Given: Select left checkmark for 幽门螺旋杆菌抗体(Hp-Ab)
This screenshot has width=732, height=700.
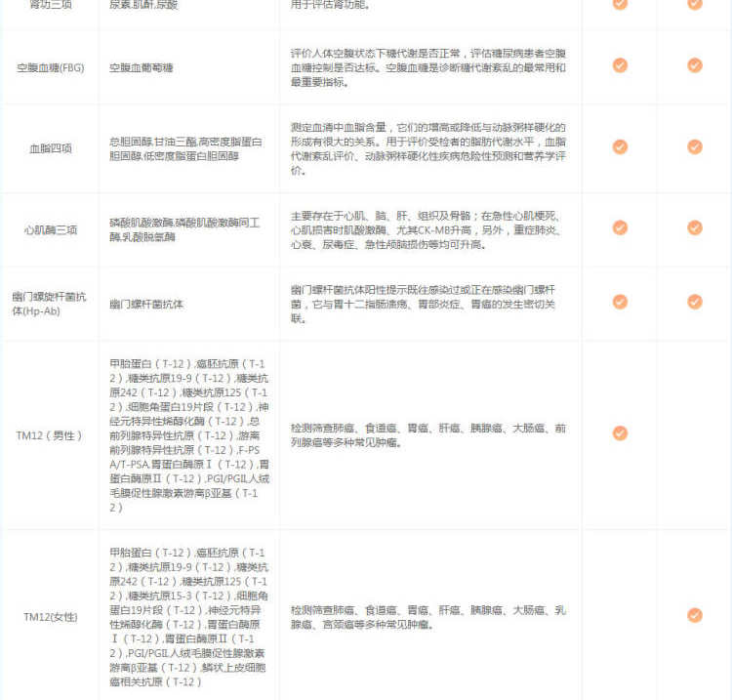Looking at the screenshot, I should pyautogui.click(x=620, y=303).
